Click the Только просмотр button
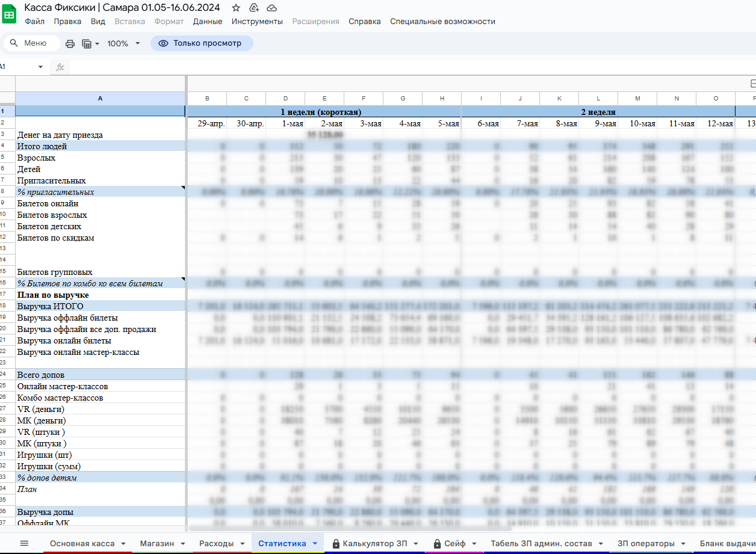The height and width of the screenshot is (554, 756). point(201,43)
